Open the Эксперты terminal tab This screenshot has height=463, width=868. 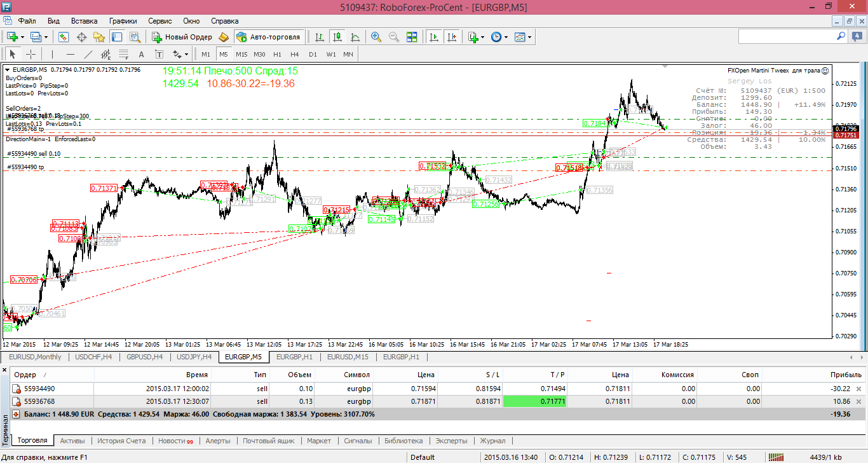[451, 440]
